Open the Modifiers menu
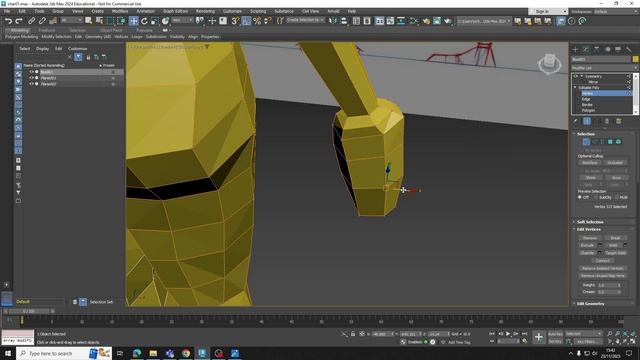Viewport: 640px width, 360px height. pos(120,11)
